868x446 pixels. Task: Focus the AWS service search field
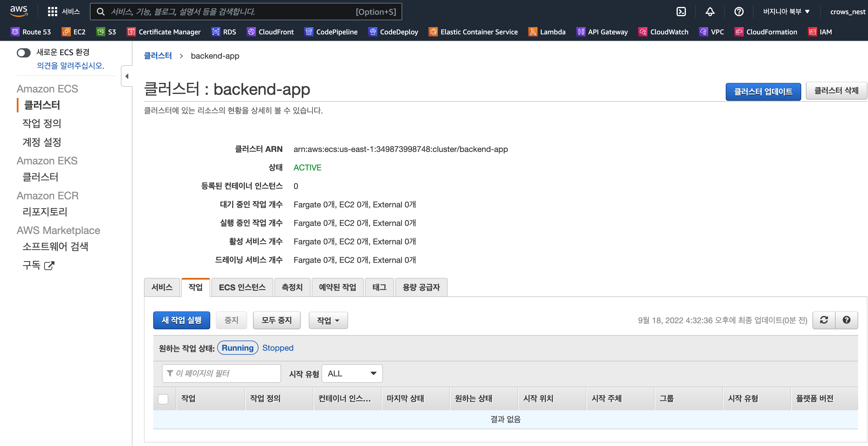[x=246, y=12]
